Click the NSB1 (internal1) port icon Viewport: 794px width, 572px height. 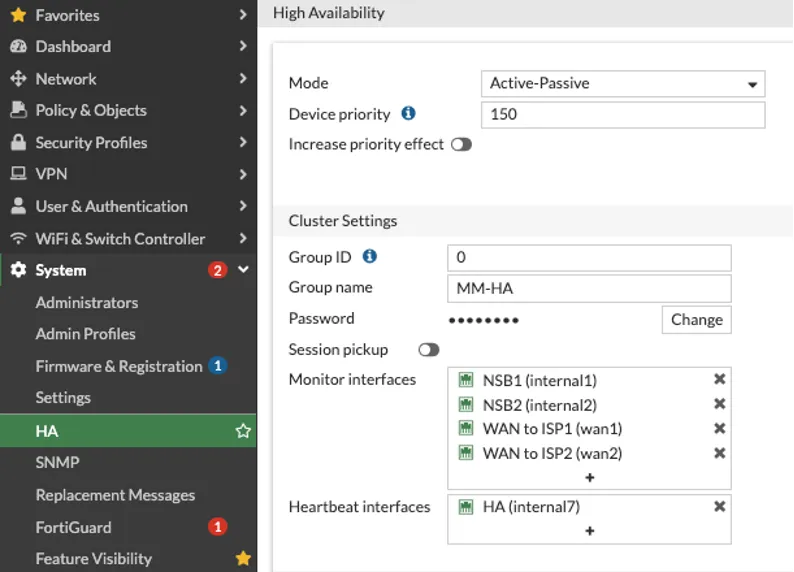466,380
